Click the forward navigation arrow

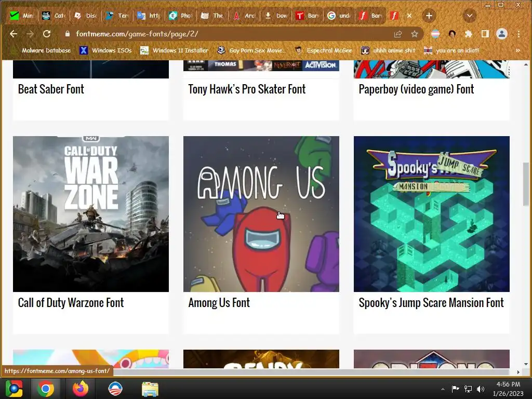(x=30, y=34)
